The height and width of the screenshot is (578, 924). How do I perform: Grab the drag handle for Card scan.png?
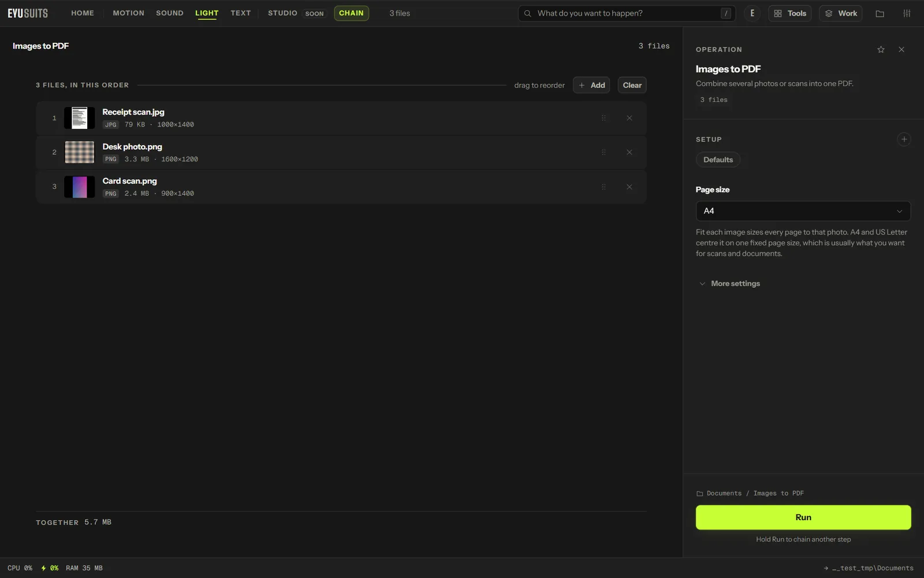[x=603, y=187]
